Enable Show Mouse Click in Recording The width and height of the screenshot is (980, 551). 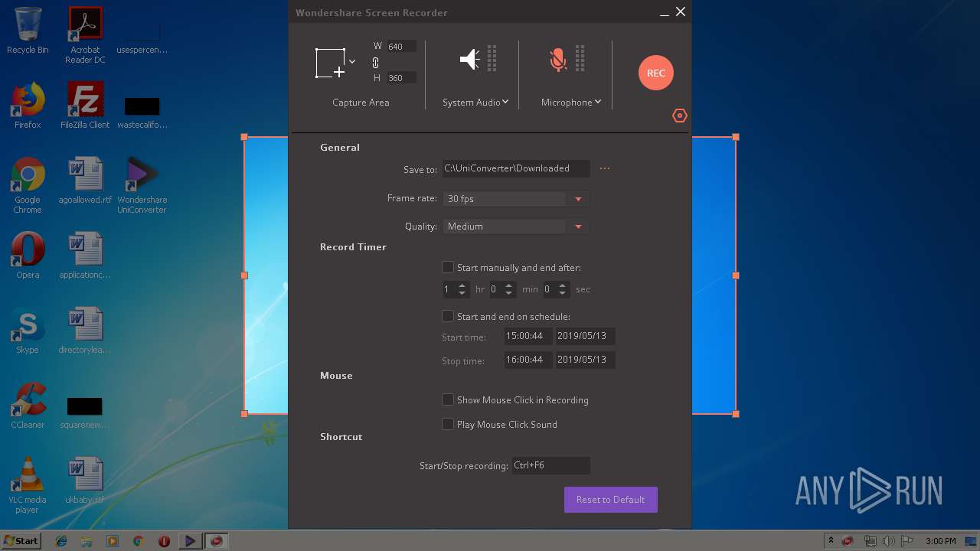[x=448, y=399]
